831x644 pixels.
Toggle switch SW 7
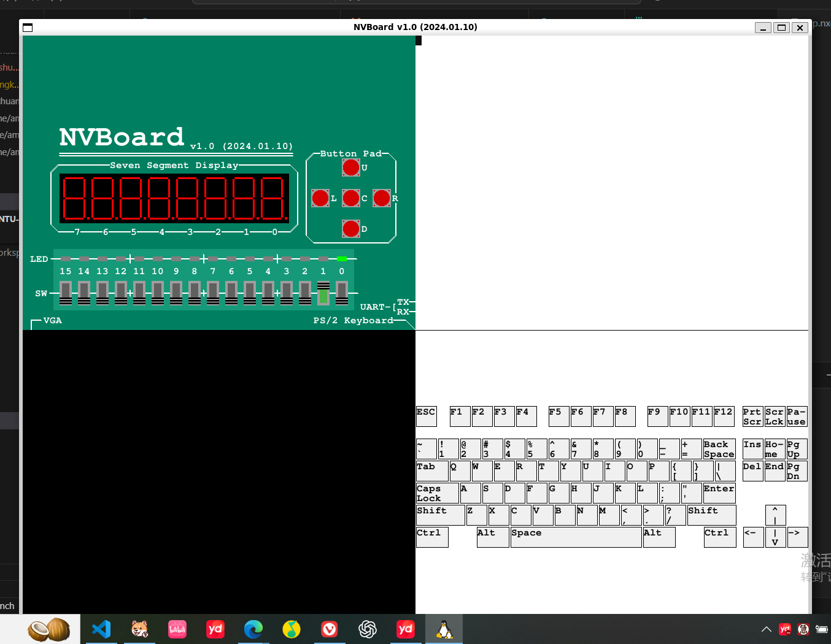[213, 293]
